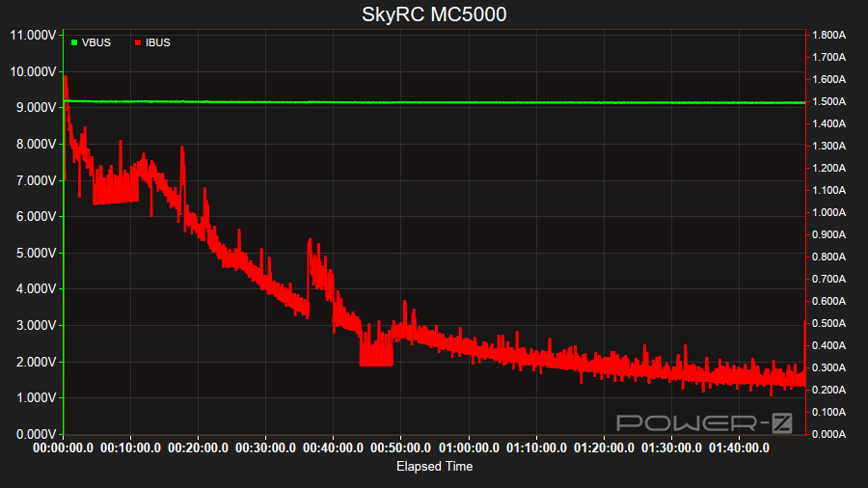Click the 00:30:00.0 time axis label
The height and width of the screenshot is (488, 868).
pyautogui.click(x=266, y=448)
